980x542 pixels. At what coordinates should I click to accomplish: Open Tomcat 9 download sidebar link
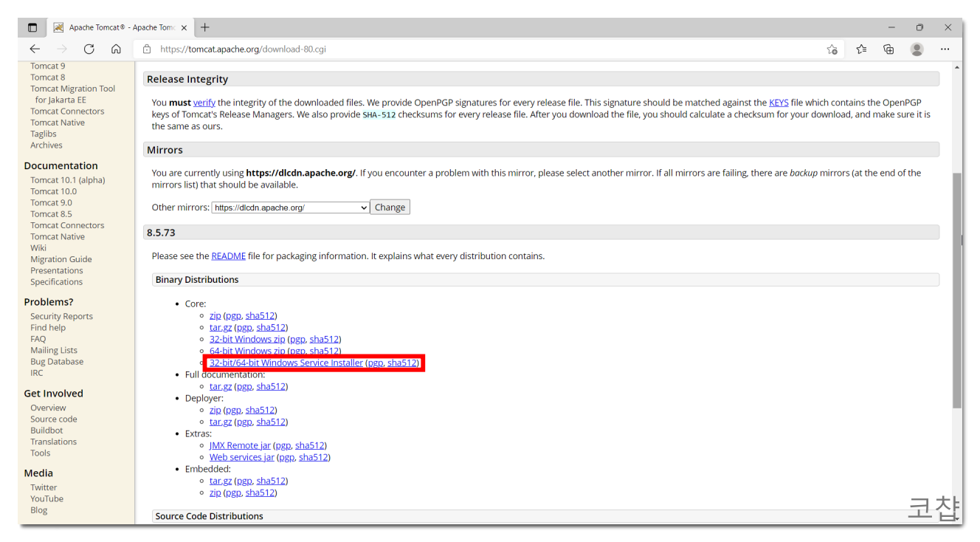click(x=48, y=66)
